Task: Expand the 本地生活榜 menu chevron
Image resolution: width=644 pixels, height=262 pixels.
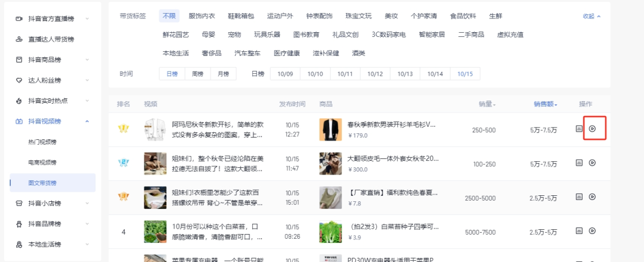Action: click(x=87, y=244)
